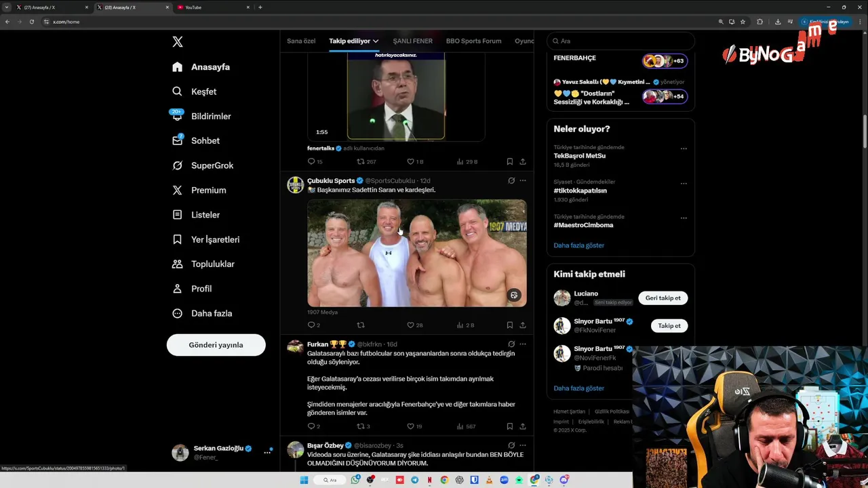Open #MaestroCimboma trending topic
Image resolution: width=868 pixels, height=488 pixels.
coord(583,225)
